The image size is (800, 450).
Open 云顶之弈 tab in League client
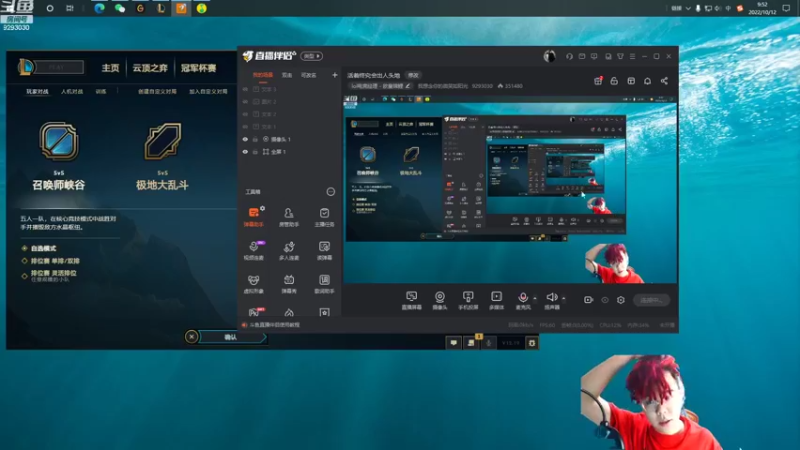(x=150, y=68)
